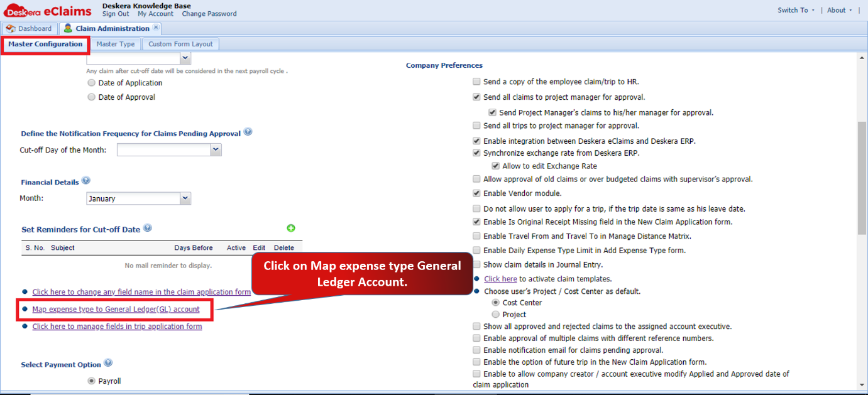The width and height of the screenshot is (868, 395).
Task: Click the Sign Out link
Action: [116, 14]
